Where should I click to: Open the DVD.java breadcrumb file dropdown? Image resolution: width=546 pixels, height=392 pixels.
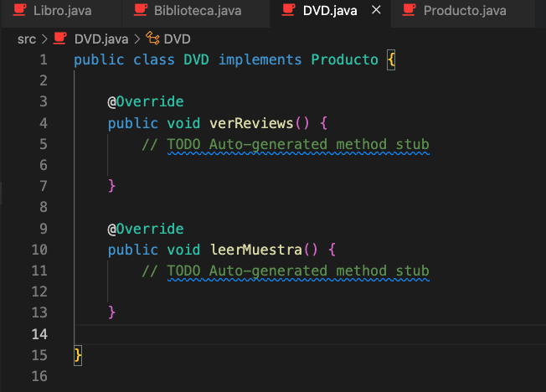point(99,39)
